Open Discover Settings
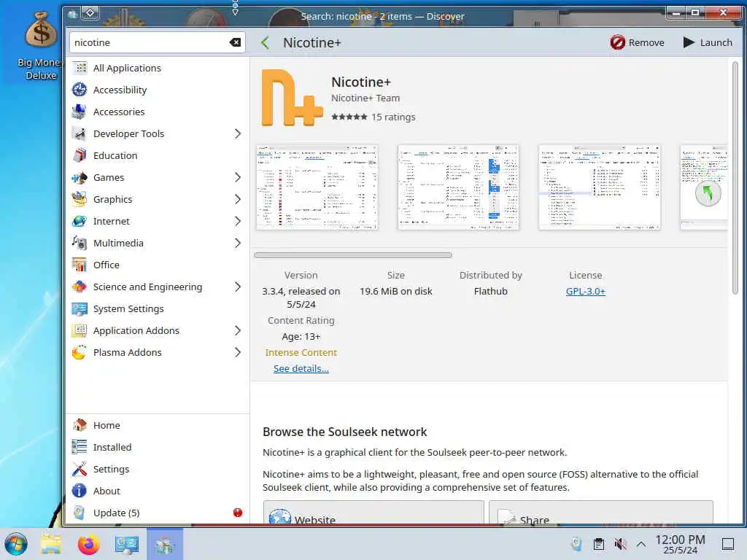This screenshot has width=747, height=560. tap(158, 469)
